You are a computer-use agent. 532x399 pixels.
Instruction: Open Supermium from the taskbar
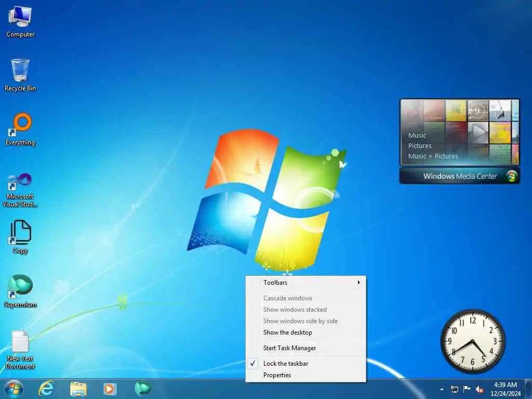(142, 389)
